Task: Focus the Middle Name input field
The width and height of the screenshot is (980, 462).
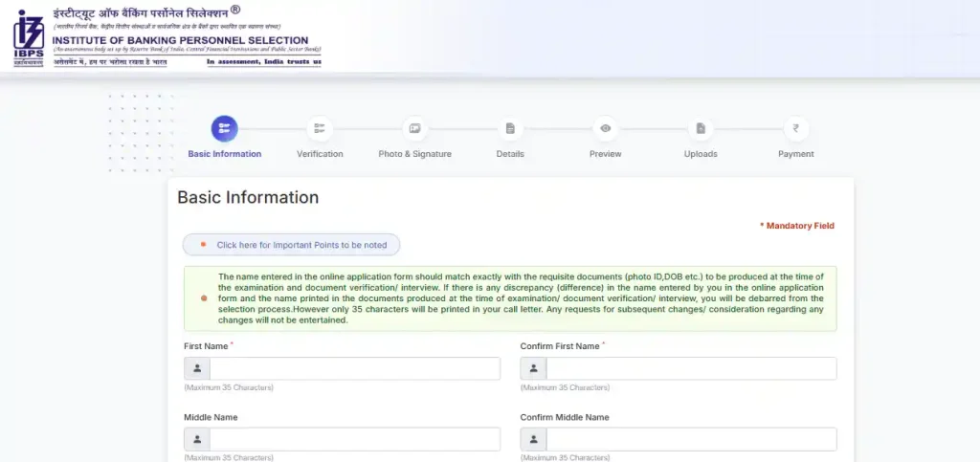Action: 355,439
